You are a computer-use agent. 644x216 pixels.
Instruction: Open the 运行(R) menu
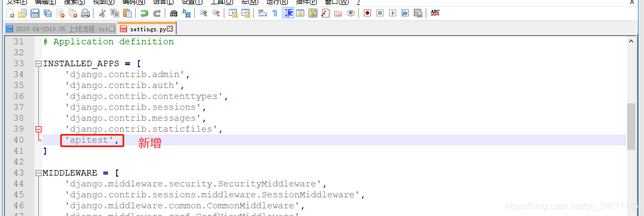(x=277, y=2)
